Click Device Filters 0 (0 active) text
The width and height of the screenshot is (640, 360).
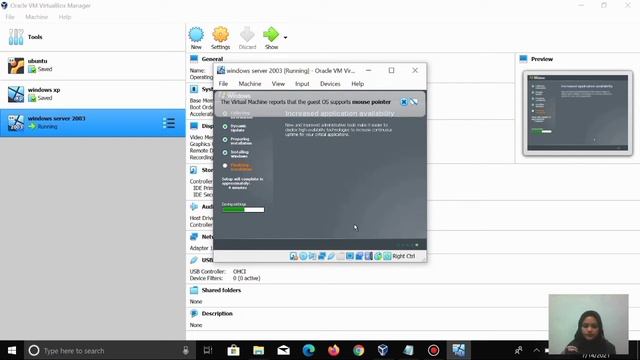(x=225, y=278)
